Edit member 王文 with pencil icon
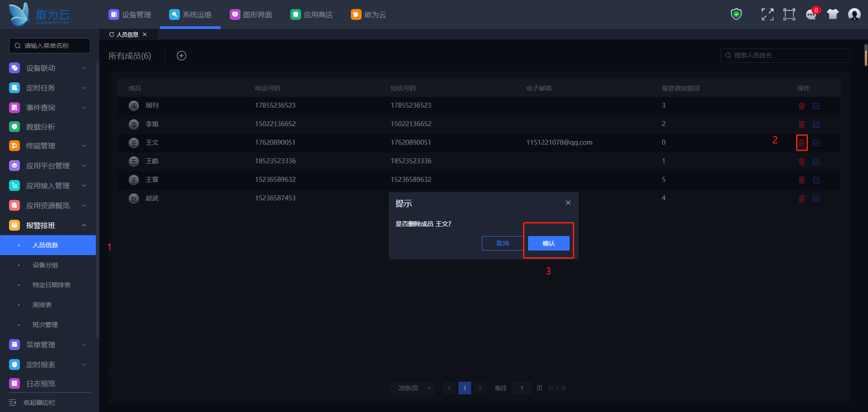Viewport: 868px width, 412px height. click(x=816, y=143)
